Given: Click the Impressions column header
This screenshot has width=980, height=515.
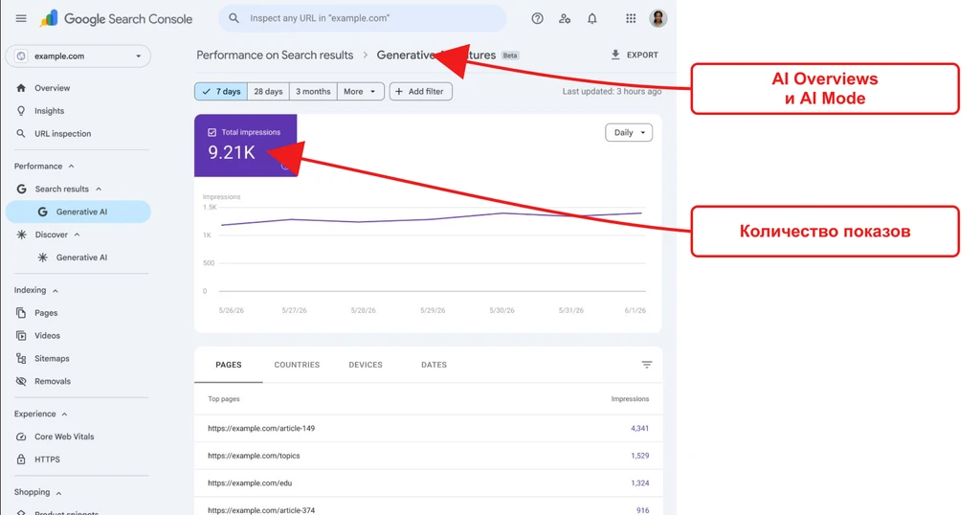Looking at the screenshot, I should 630,399.
